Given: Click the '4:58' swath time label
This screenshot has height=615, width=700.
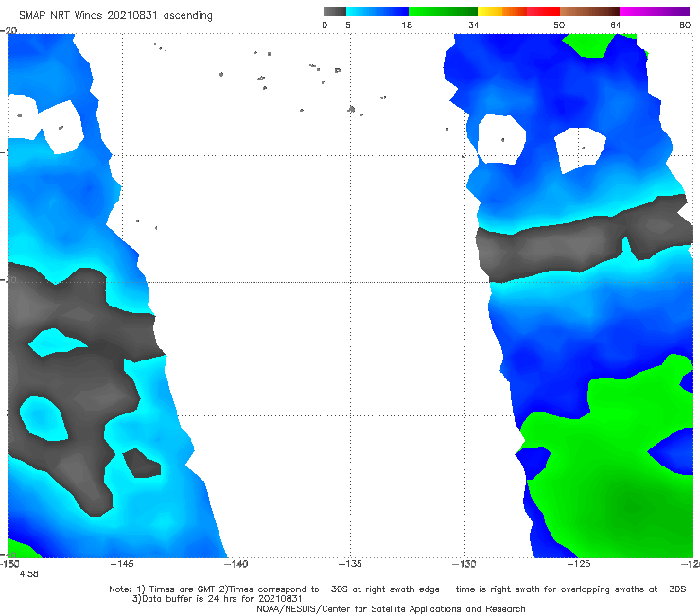Looking at the screenshot, I should pyautogui.click(x=29, y=574).
